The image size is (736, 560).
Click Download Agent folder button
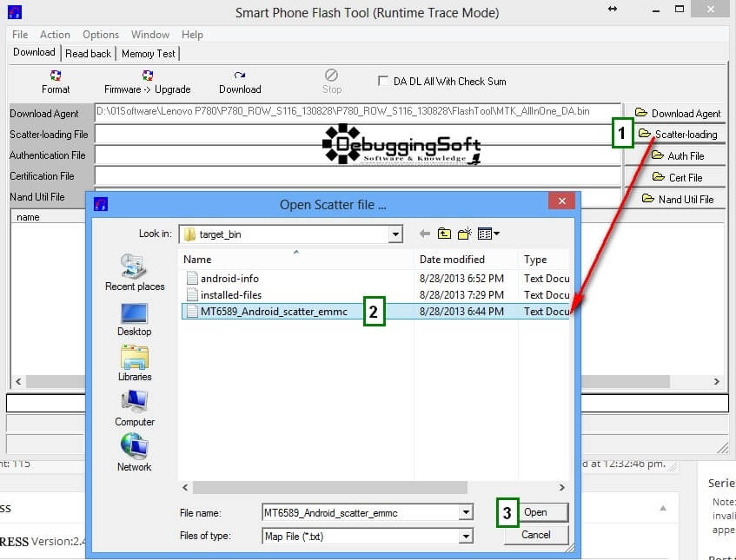point(677,113)
